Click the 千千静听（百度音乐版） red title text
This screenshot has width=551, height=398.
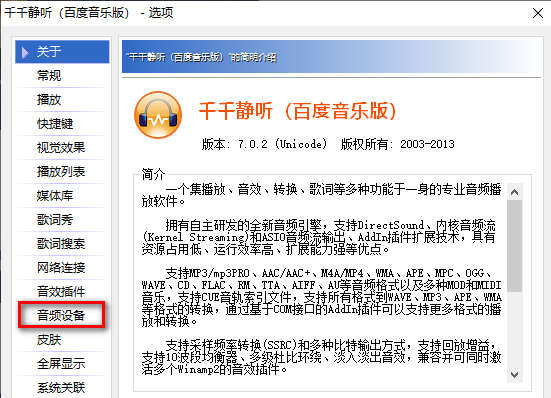298,111
